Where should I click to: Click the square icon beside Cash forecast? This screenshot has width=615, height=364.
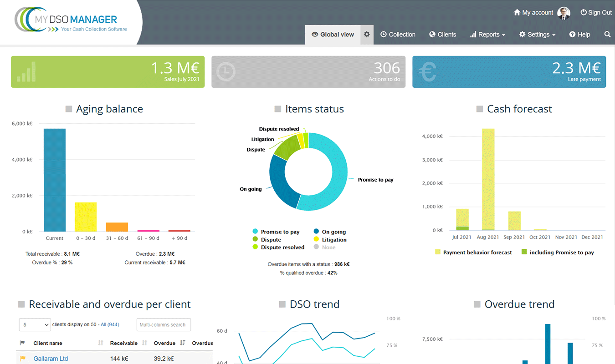pyautogui.click(x=480, y=109)
